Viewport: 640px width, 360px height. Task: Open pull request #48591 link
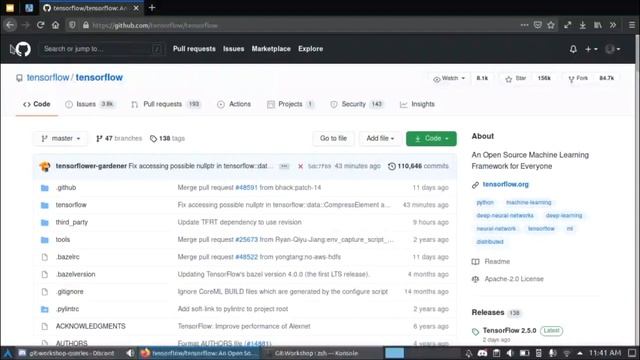247,188
